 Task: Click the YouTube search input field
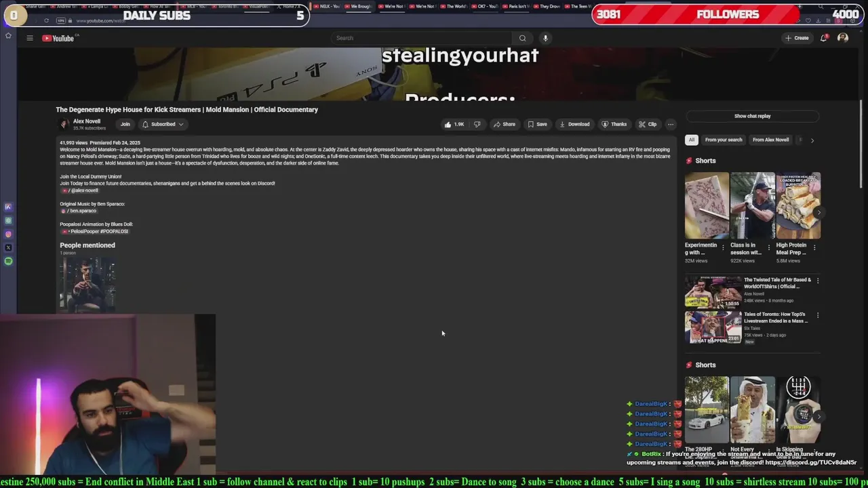[x=422, y=38]
